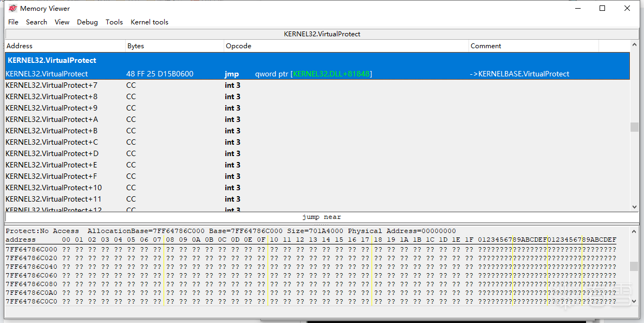Click the bold KERNEL32.VirtualProtect symbol label
This screenshot has width=644, height=323.
point(52,60)
